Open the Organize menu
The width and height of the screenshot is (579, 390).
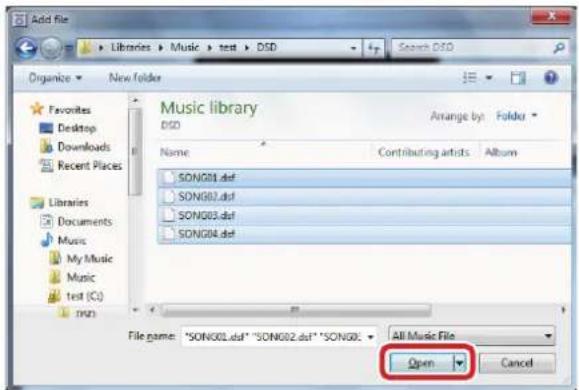pyautogui.click(x=55, y=78)
